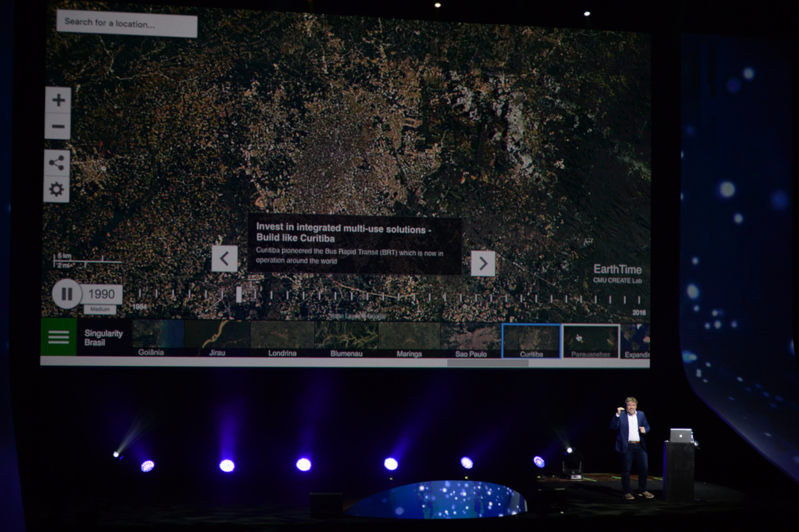This screenshot has height=532, width=799.
Task: Open the green hamburger menu
Action: pyautogui.click(x=59, y=337)
